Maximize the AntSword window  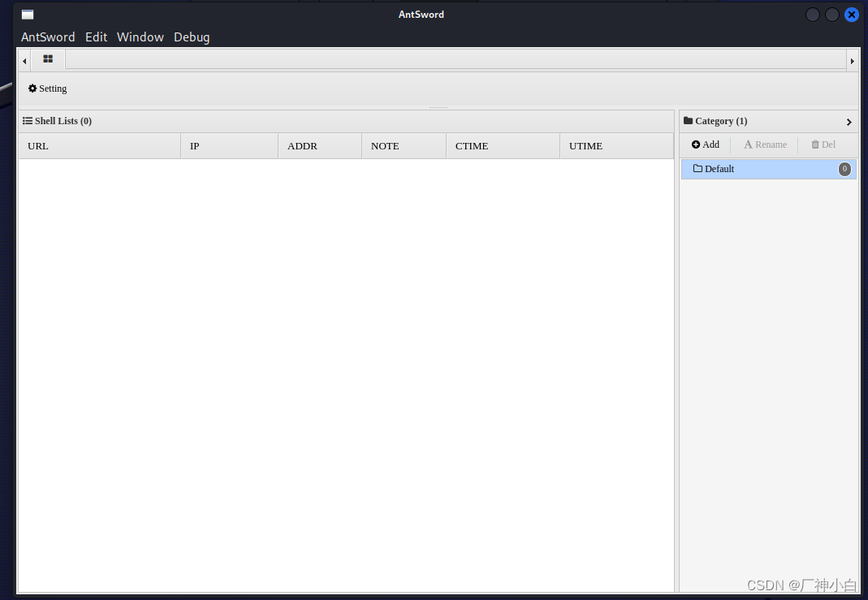click(832, 15)
